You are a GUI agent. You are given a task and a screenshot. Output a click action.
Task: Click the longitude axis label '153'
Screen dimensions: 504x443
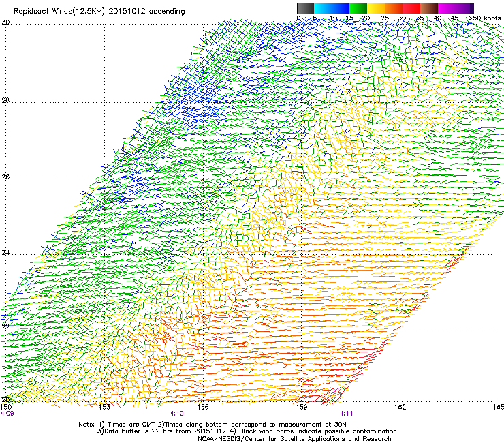tap(104, 407)
